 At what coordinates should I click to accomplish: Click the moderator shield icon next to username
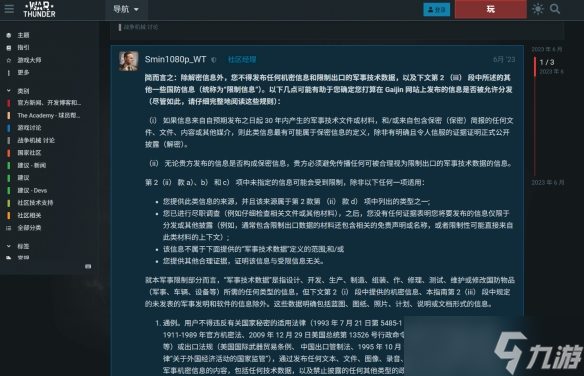click(213, 60)
